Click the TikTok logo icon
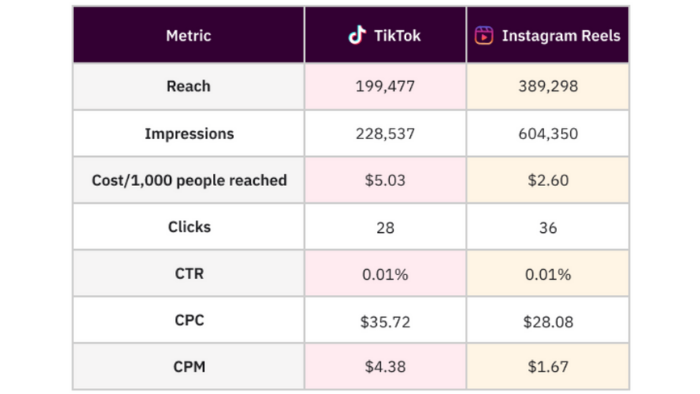This screenshot has height=394, width=700. click(x=357, y=35)
